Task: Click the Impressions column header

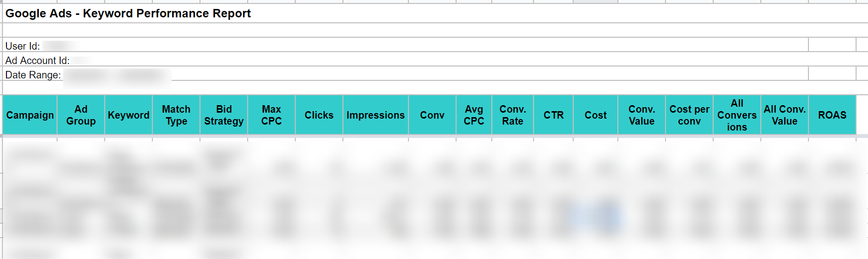Action: 376,115
